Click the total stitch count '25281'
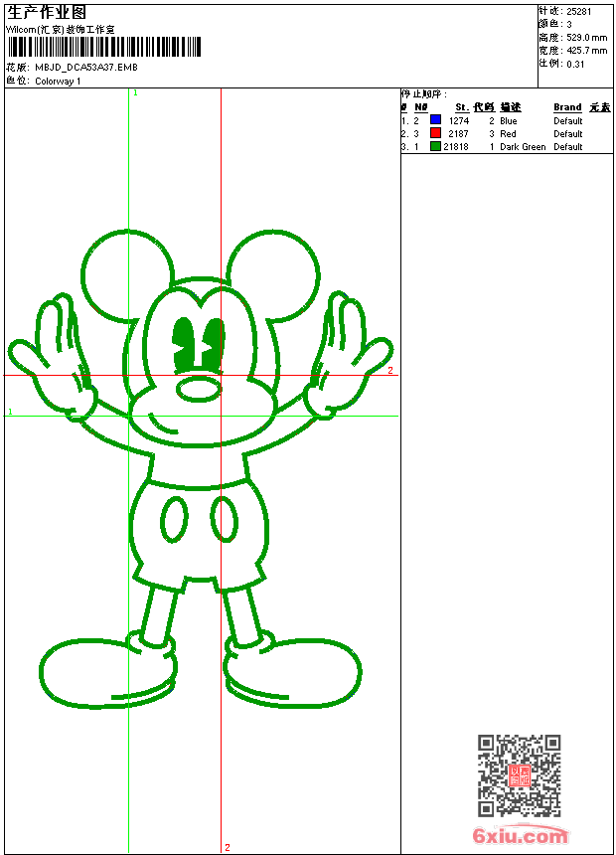The image size is (616, 855). pyautogui.click(x=579, y=12)
